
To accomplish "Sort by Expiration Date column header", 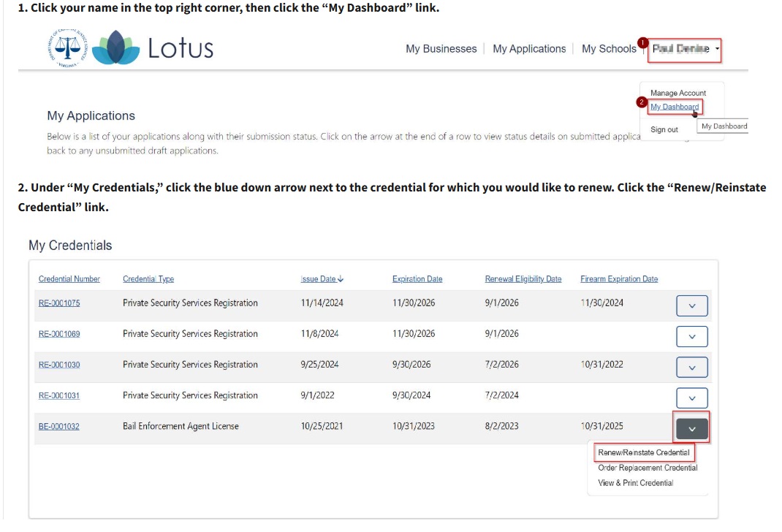I will [417, 279].
